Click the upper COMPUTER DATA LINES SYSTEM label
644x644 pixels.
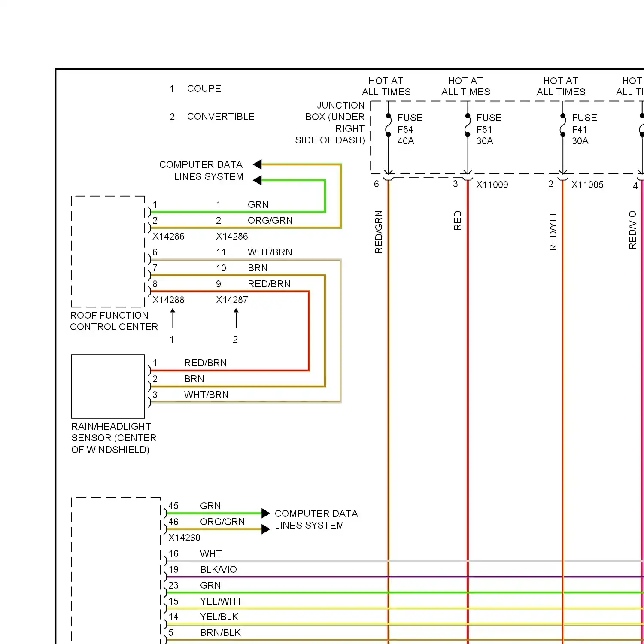201,170
